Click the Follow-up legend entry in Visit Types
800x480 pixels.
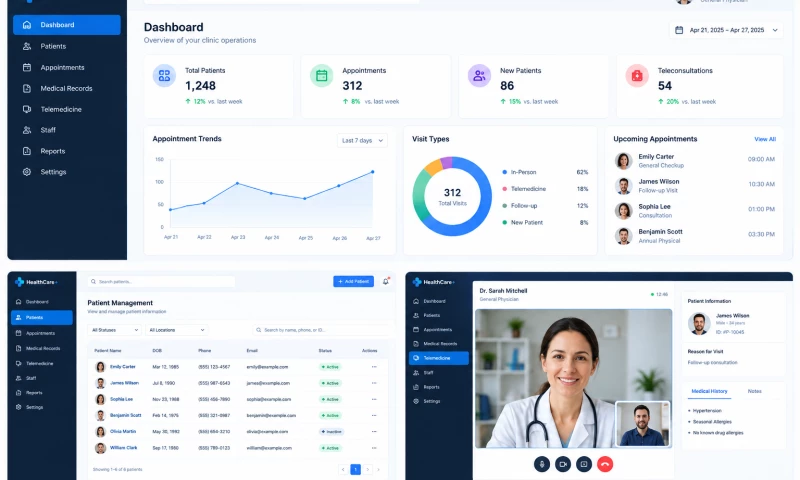pyautogui.click(x=545, y=206)
